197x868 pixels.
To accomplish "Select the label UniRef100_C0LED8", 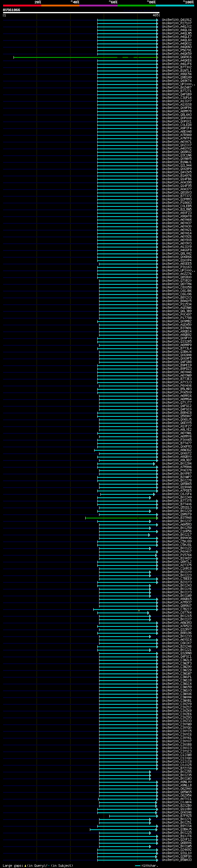I will pyautogui.click(x=176, y=125).
